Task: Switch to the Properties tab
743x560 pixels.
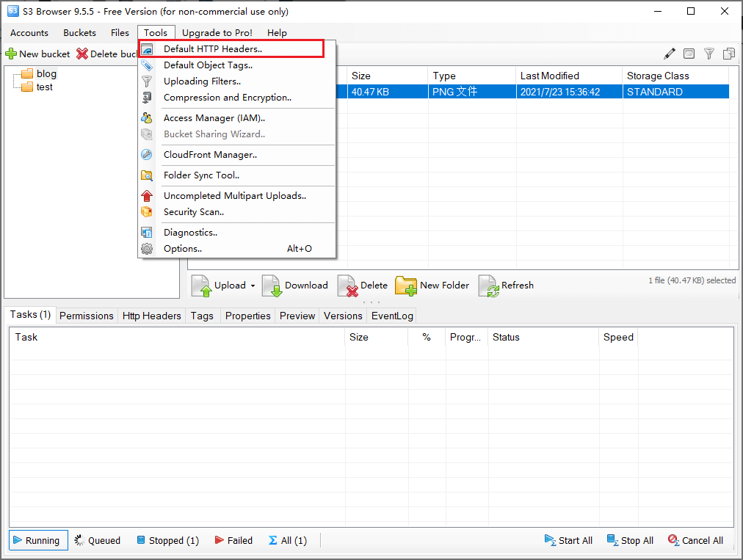Action: pos(248,316)
